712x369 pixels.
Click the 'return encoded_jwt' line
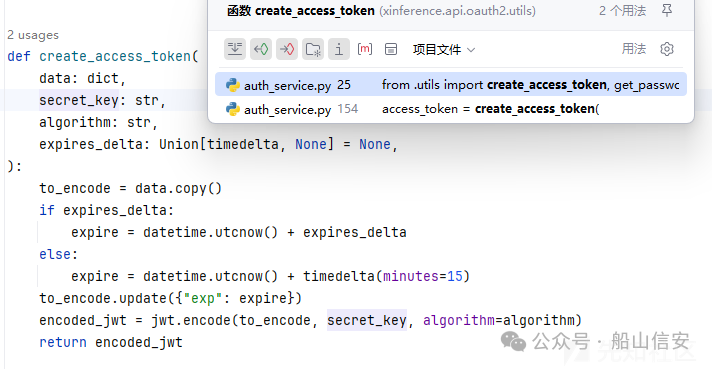[111, 342]
